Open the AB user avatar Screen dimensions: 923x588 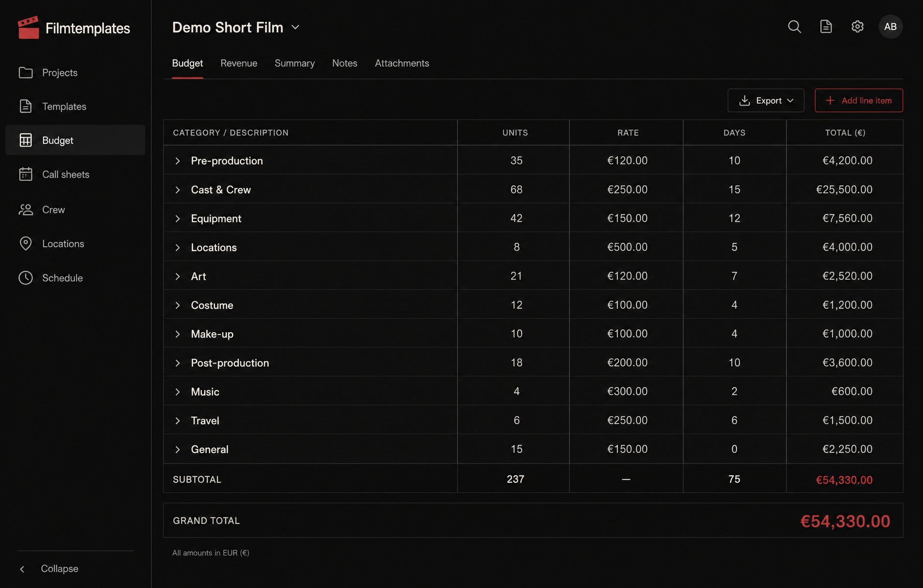[x=890, y=27]
